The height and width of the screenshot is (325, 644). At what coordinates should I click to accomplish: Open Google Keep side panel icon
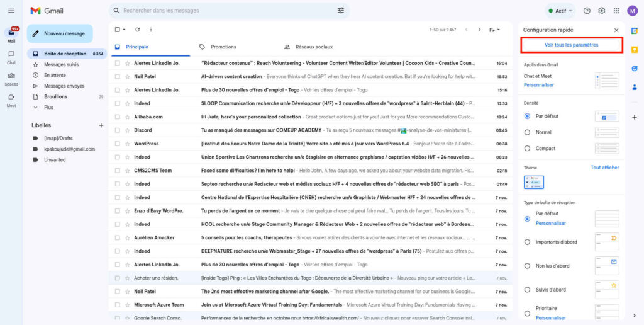click(x=635, y=50)
